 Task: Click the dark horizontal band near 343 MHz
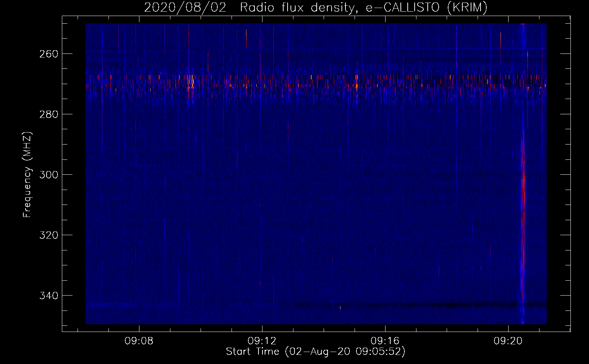tap(420, 305)
